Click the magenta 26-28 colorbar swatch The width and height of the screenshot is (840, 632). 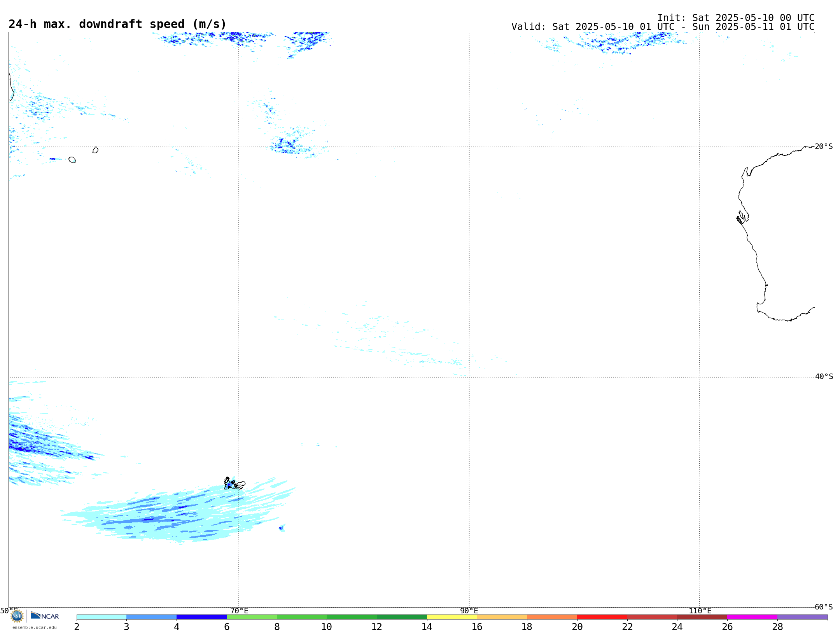[752, 617]
